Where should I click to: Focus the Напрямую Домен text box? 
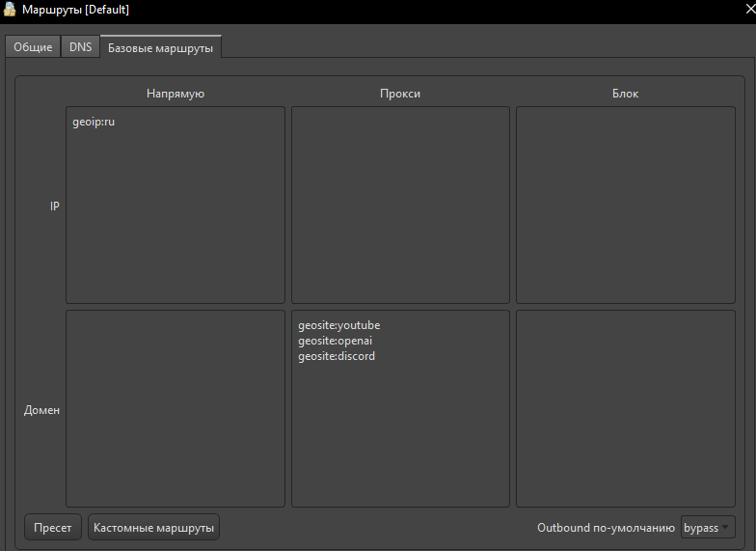pyautogui.click(x=175, y=409)
